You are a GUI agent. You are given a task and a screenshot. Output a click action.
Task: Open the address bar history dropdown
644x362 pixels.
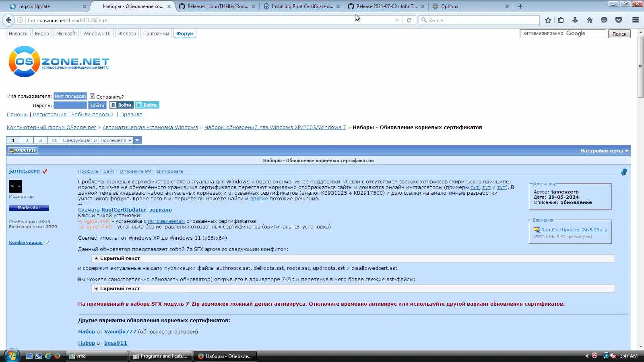397,20
